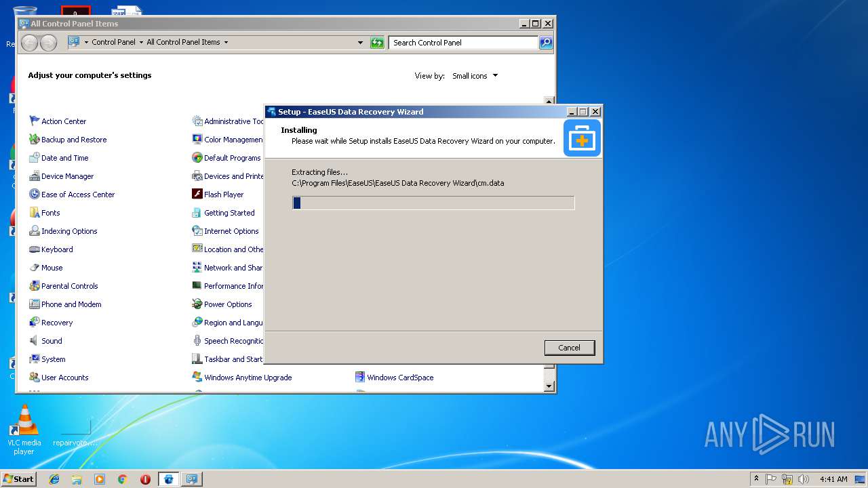Click the taskbar clock showing 4:41 AM

click(833, 479)
